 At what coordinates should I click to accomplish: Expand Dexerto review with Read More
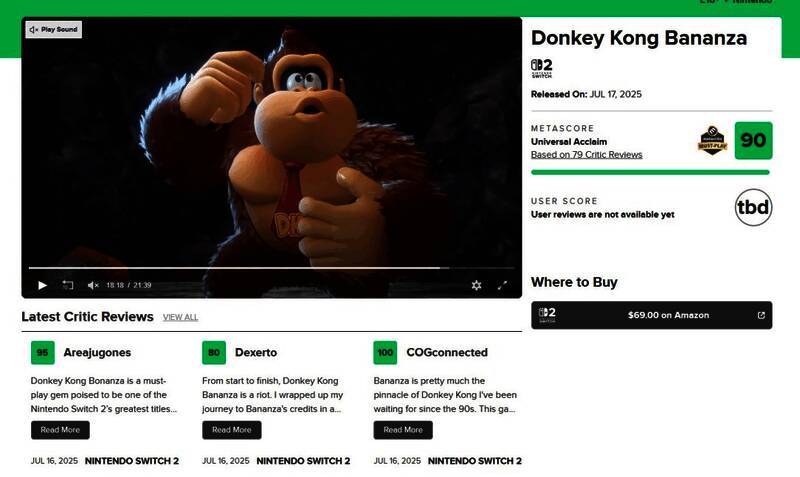[232, 430]
